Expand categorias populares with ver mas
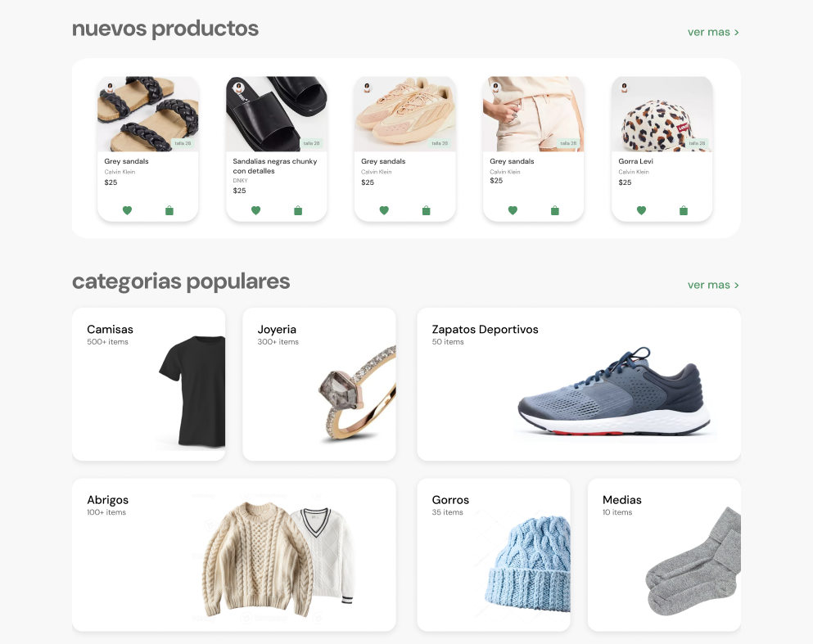This screenshot has width=813, height=644. (712, 285)
